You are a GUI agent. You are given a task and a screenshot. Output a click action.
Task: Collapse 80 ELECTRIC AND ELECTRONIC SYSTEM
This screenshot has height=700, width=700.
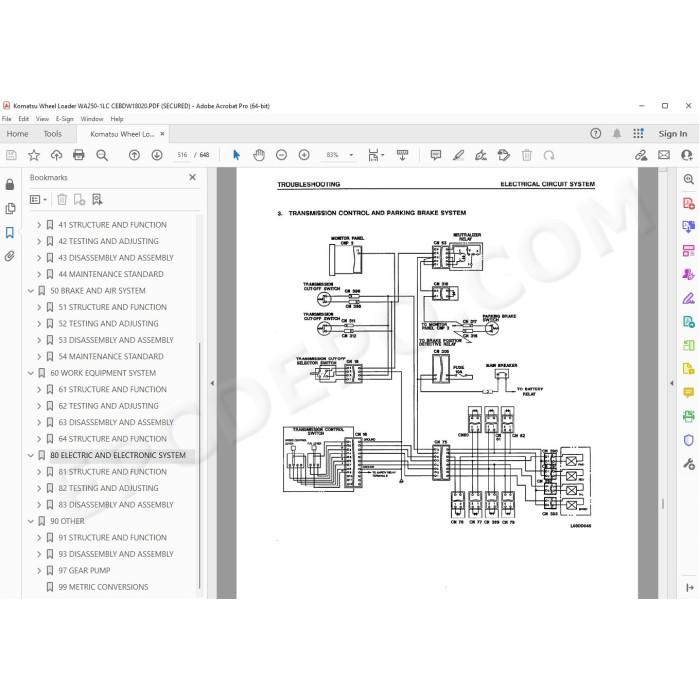pyautogui.click(x=31, y=455)
